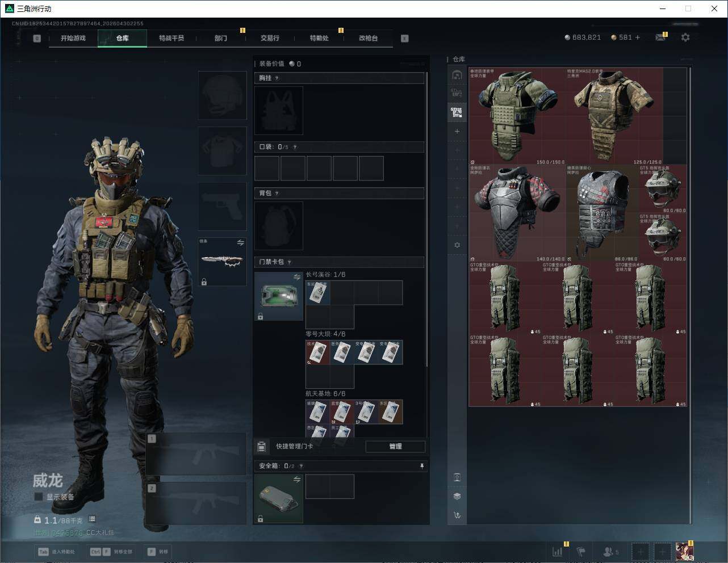Select the green keycard case thumbnail
The image size is (728, 563).
[279, 296]
